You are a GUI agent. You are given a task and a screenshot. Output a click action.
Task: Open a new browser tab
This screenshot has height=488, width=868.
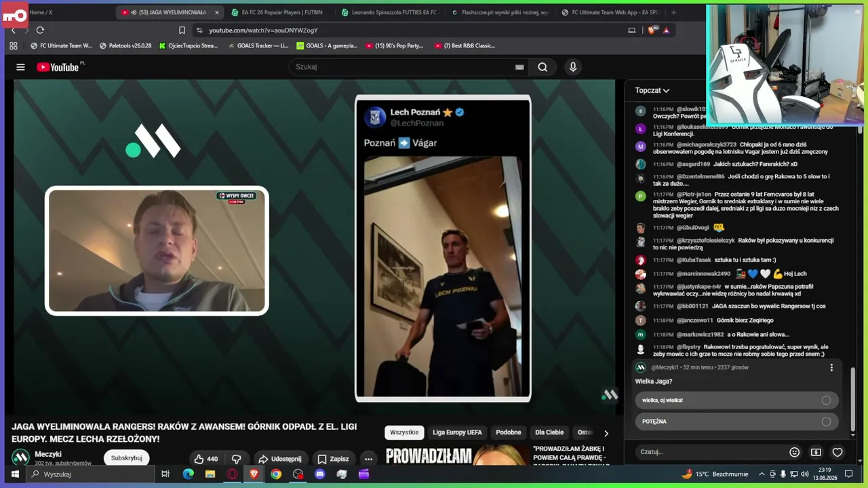coord(673,12)
